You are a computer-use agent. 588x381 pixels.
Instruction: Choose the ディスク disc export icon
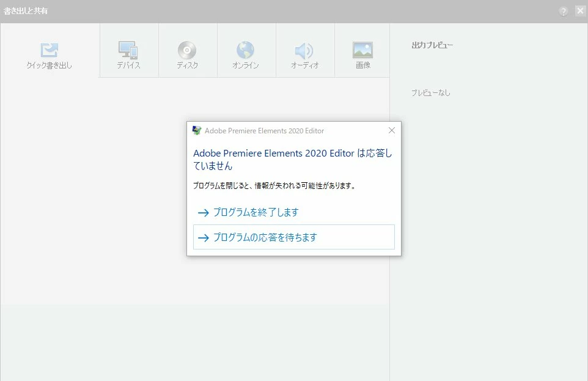pos(187,50)
